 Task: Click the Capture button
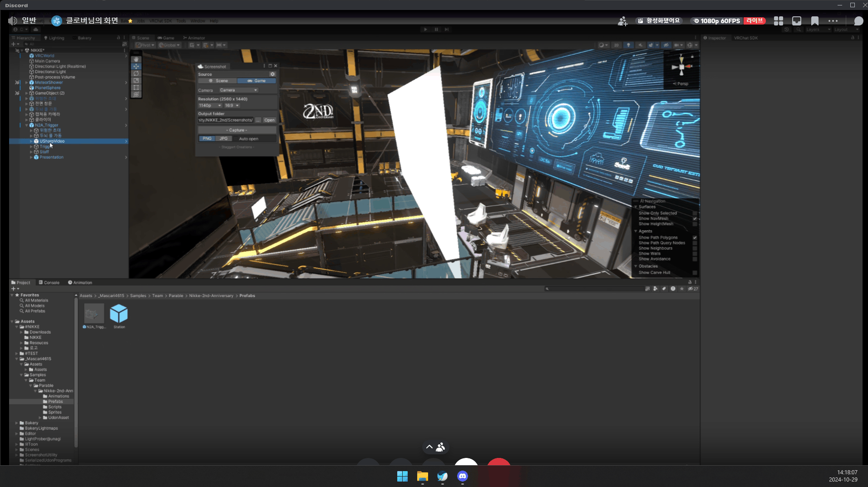pyautogui.click(x=237, y=130)
